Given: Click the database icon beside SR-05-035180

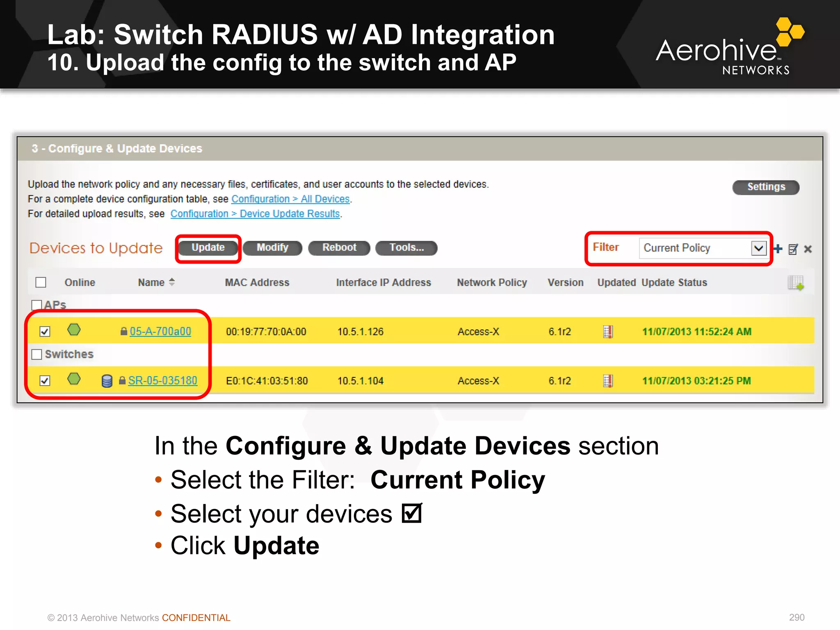Looking at the screenshot, I should (x=107, y=381).
